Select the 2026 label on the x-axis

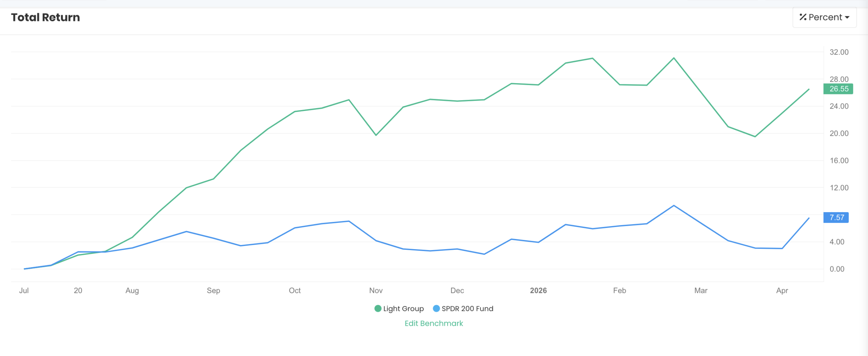coord(538,291)
